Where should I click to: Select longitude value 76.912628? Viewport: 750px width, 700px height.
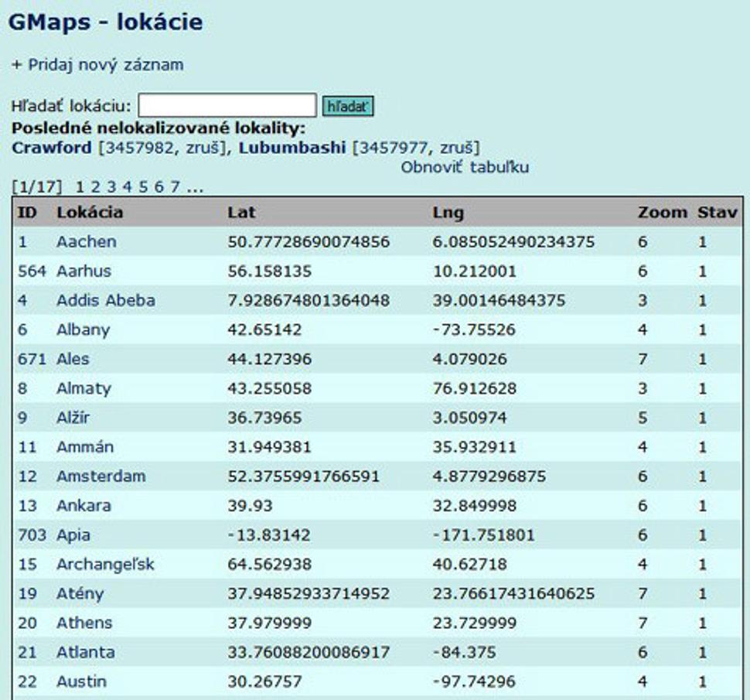[475, 388]
